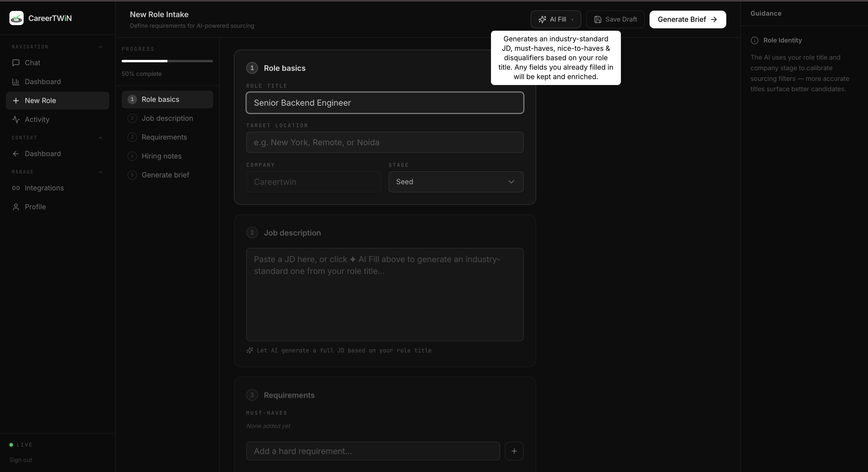The width and height of the screenshot is (868, 472).
Task: Click the Save Draft button
Action: pyautogui.click(x=615, y=19)
